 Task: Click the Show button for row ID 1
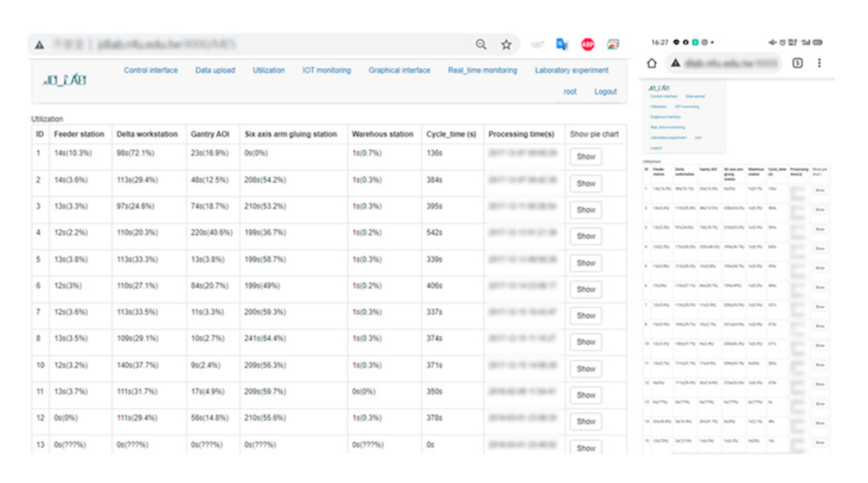point(585,157)
